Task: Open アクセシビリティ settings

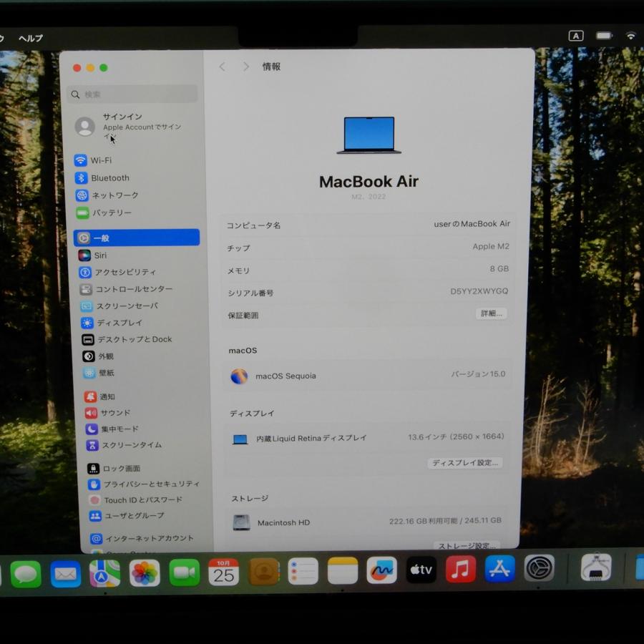Action: pos(117,272)
